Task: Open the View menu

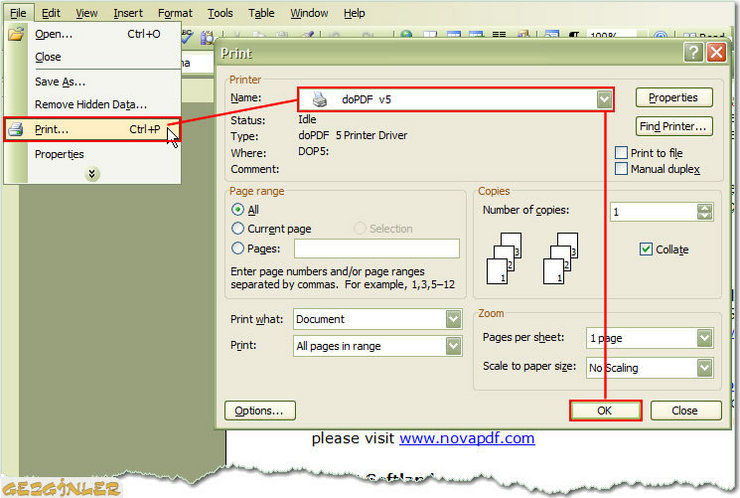Action: point(87,13)
